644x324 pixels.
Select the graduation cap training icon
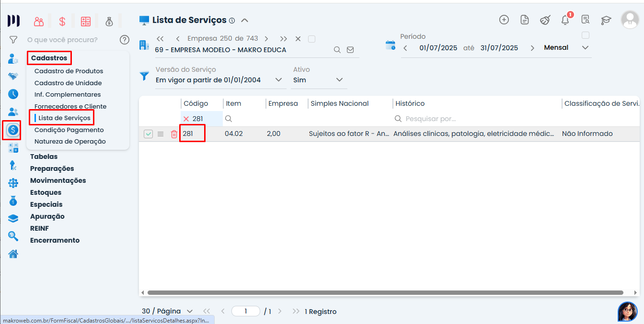tap(606, 20)
